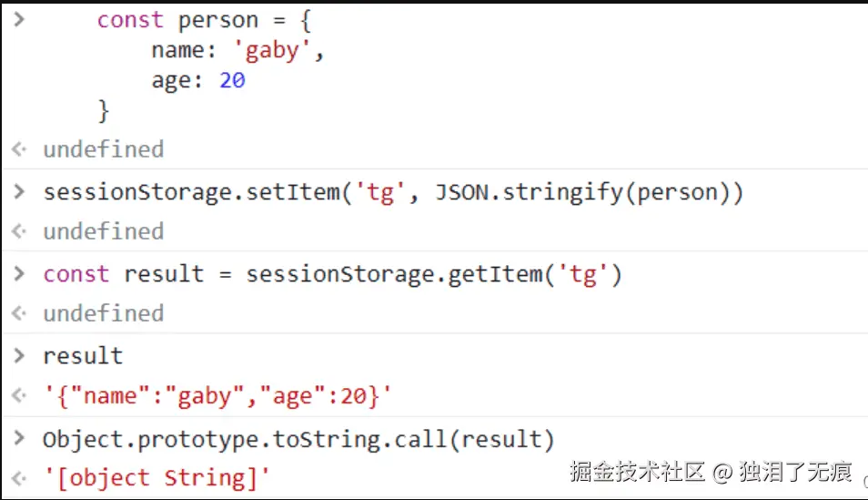The image size is (868, 500).
Task: Click the "const" keyword before person
Action: click(130, 20)
